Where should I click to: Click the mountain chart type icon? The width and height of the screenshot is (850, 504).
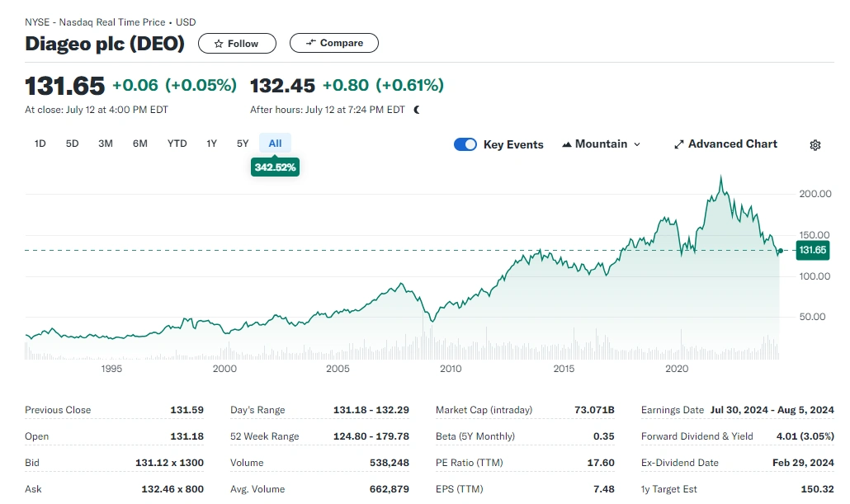567,144
